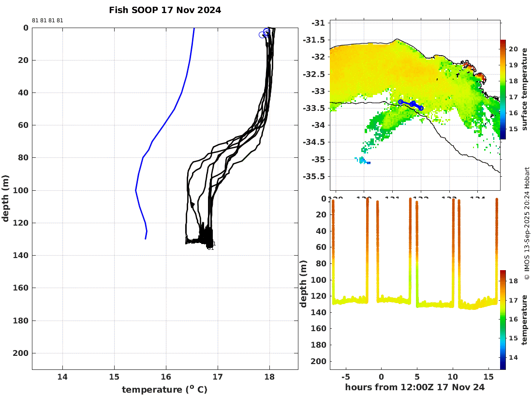The image size is (532, 397).
Task: Click the depth (m) label of left plot
Action: [5, 198]
